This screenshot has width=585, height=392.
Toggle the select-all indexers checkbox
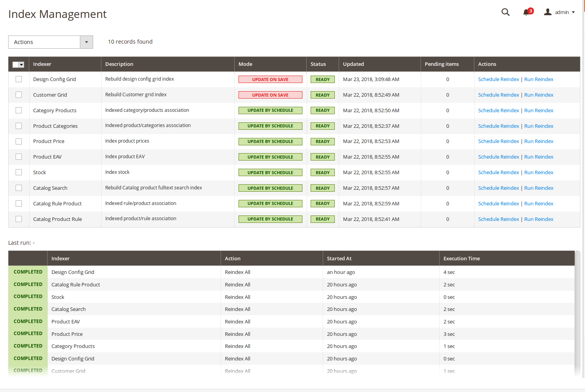(16, 64)
